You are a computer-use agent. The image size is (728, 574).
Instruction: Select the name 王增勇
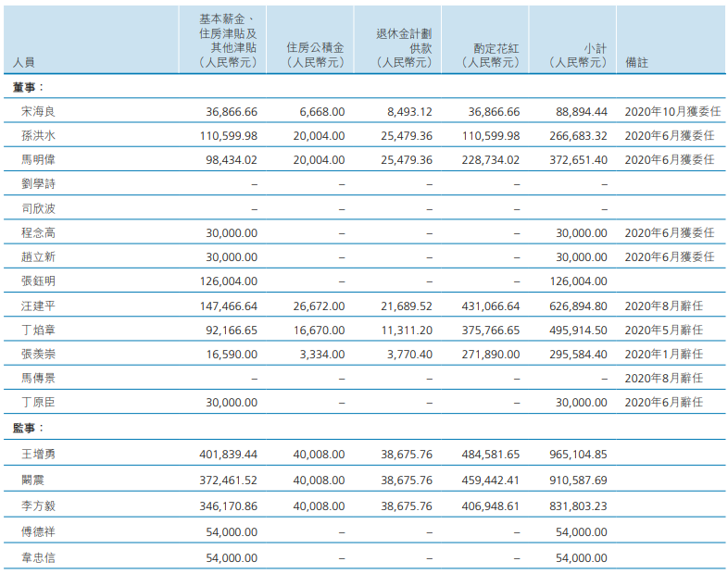(38, 454)
